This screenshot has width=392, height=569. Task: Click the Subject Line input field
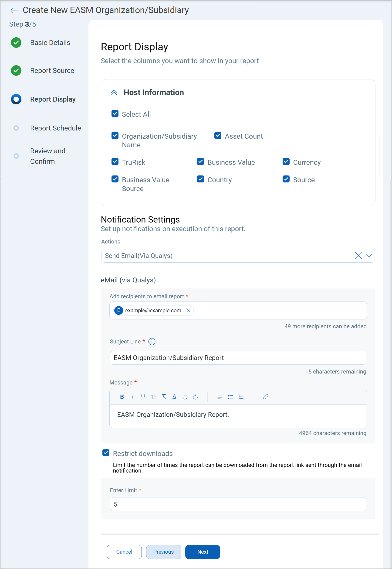pyautogui.click(x=238, y=358)
